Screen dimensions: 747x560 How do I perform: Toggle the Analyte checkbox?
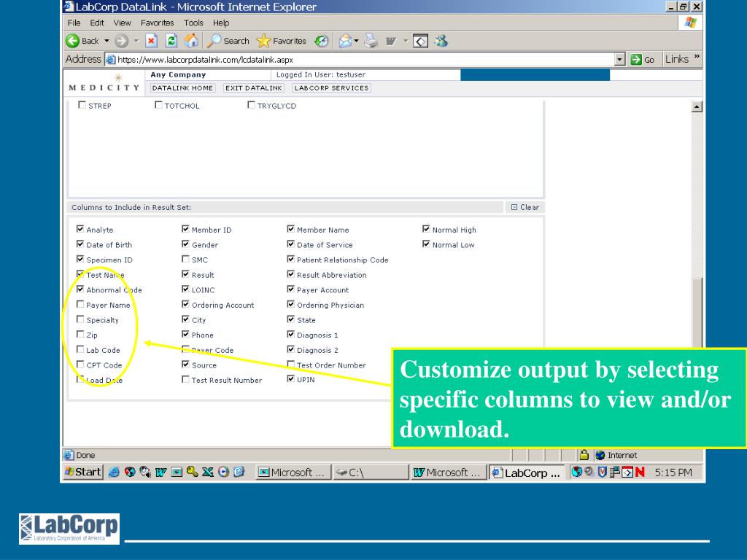(80, 229)
